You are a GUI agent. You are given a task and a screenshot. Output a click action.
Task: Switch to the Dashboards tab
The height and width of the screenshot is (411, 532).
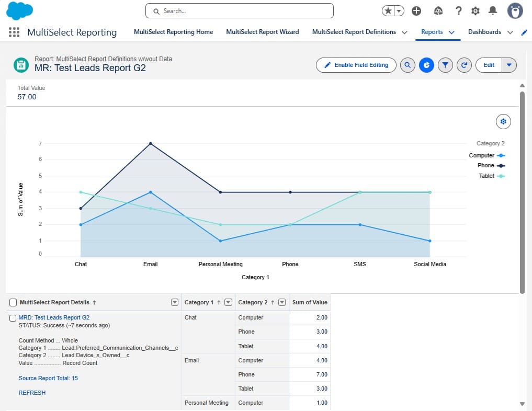484,32
